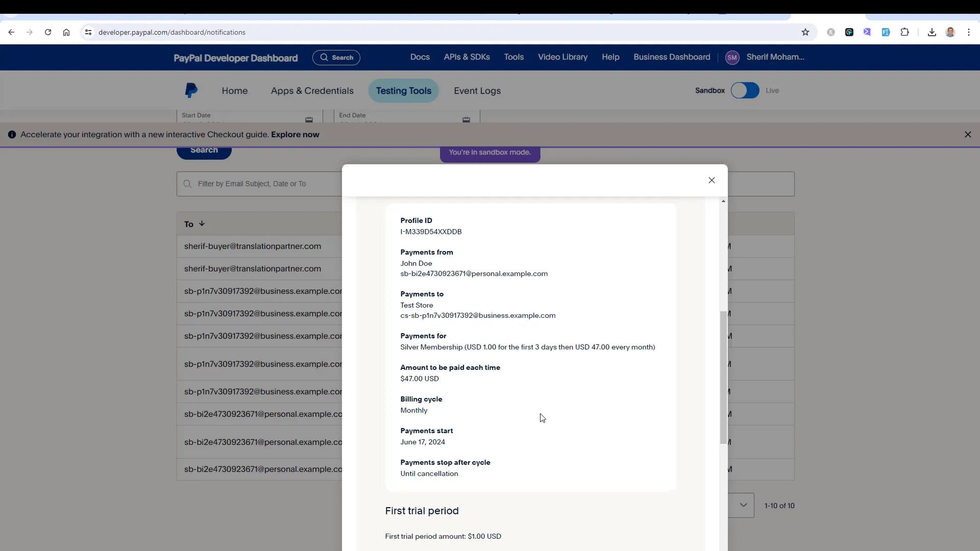The image size is (980, 551).
Task: Sort the To column with arrow
Action: [x=202, y=223]
